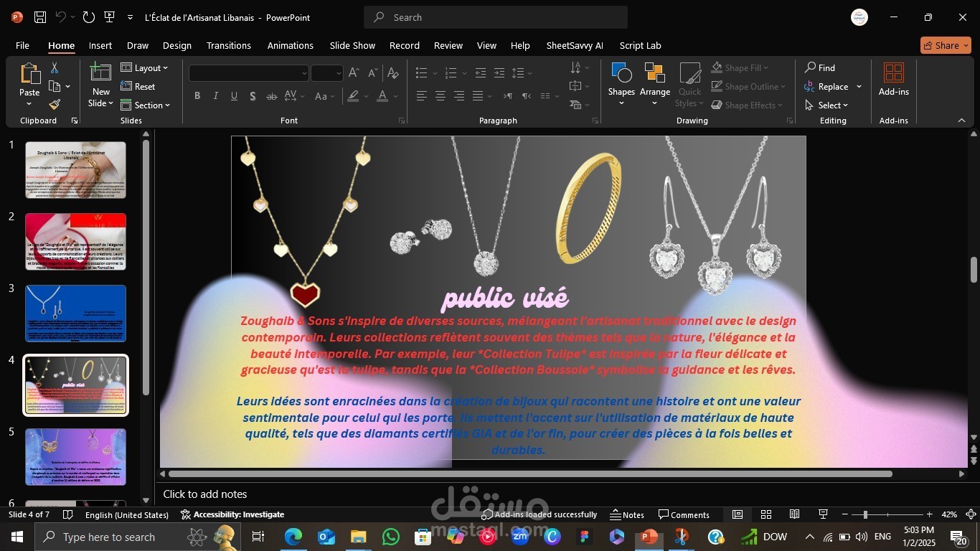Center the paragraph text
The width and height of the screenshot is (980, 551).
tap(440, 96)
